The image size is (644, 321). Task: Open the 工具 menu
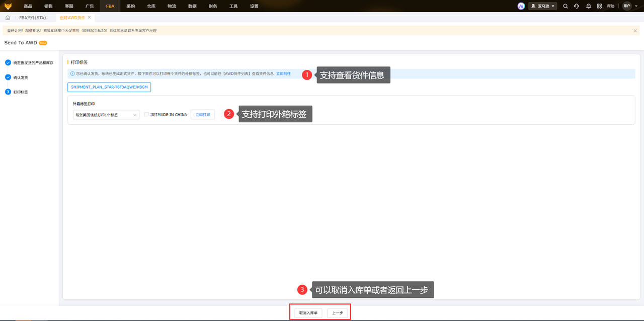[233, 6]
